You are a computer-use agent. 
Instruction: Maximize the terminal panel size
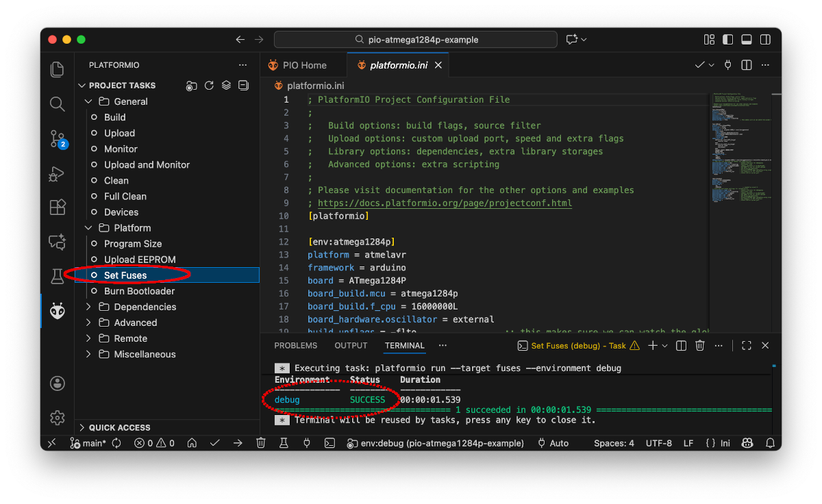747,346
